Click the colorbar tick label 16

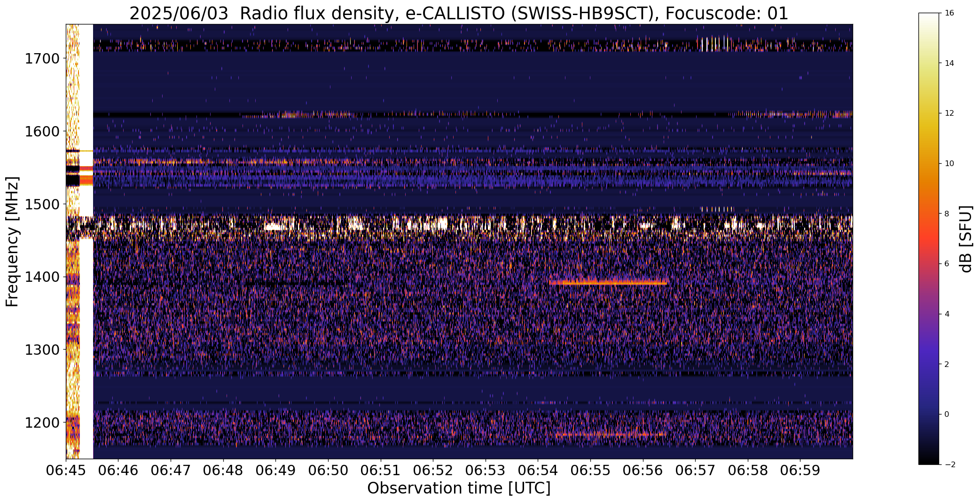pos(949,13)
